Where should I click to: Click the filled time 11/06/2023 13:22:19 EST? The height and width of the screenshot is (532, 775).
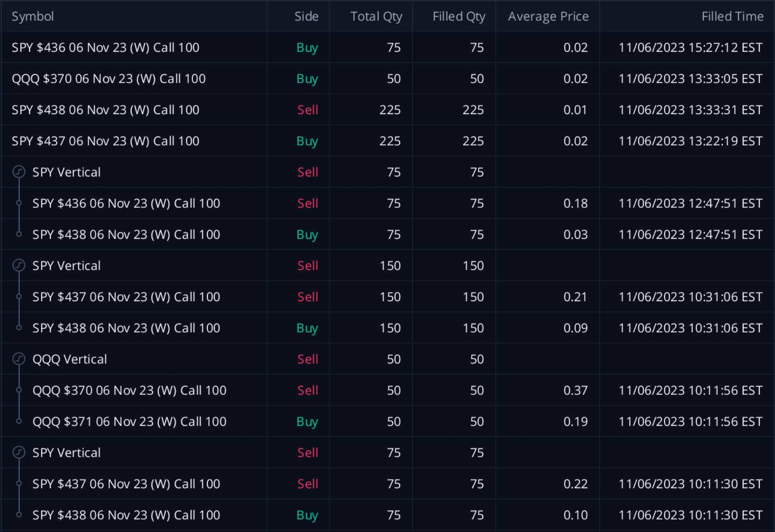pyautogui.click(x=690, y=141)
